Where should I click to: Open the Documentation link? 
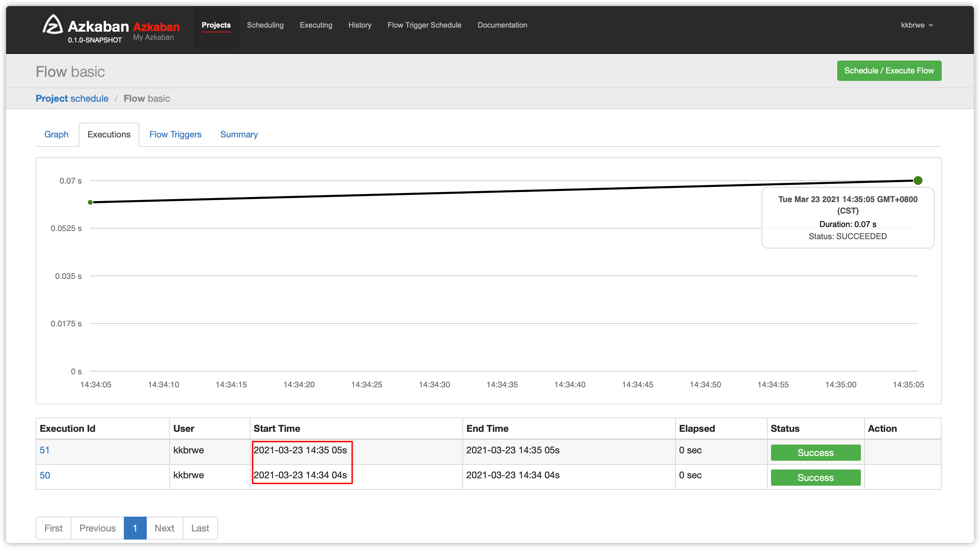[502, 25]
